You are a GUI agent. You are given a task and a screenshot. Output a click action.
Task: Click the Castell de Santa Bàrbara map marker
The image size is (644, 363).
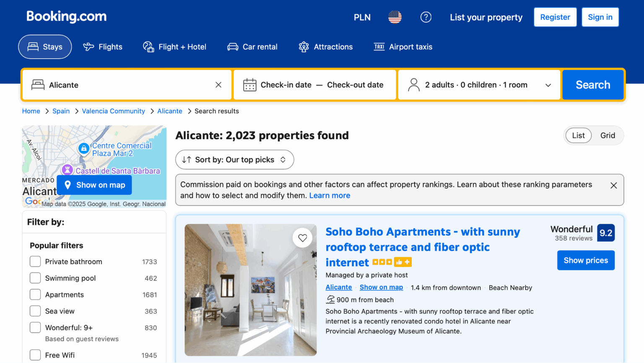point(67,170)
